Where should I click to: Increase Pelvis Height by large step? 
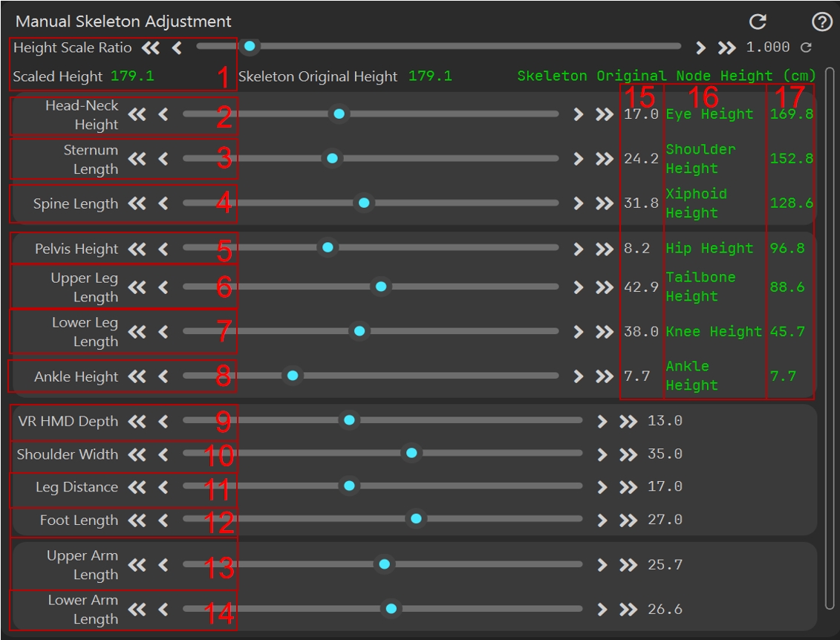click(605, 249)
